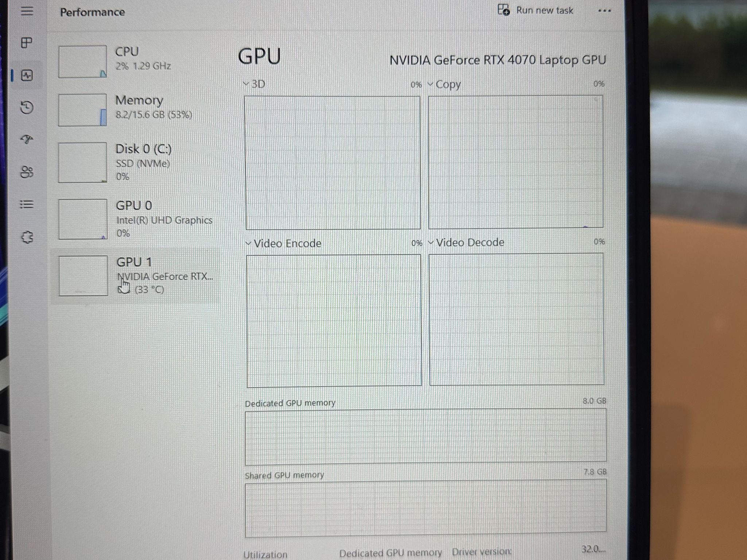747x560 pixels.
Task: Open the Video Encode engine dropdown
Action: [x=283, y=243]
